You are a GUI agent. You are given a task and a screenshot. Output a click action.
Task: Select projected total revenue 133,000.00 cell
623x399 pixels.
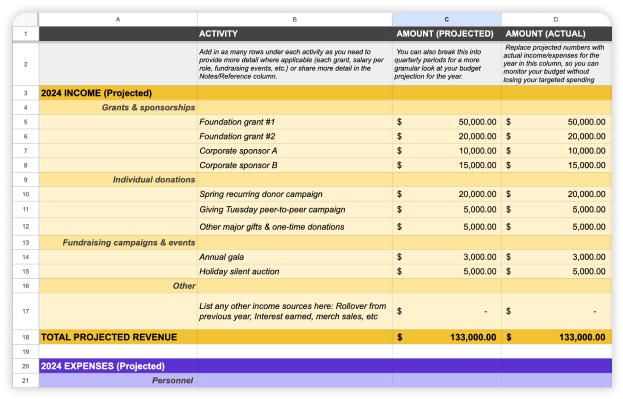point(447,337)
